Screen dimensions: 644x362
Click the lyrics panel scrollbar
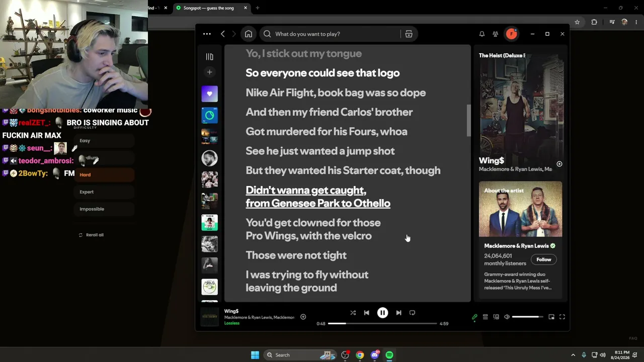[469, 121]
